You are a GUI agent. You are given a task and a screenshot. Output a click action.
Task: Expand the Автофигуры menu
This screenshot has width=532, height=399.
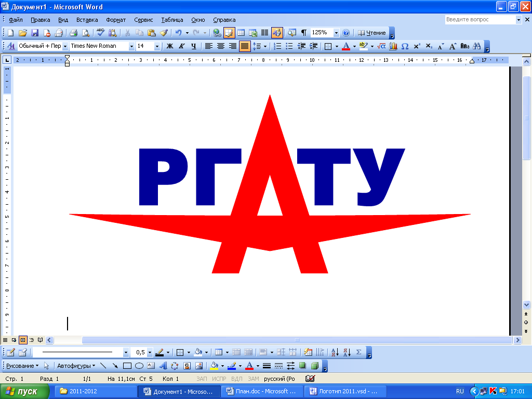click(76, 366)
